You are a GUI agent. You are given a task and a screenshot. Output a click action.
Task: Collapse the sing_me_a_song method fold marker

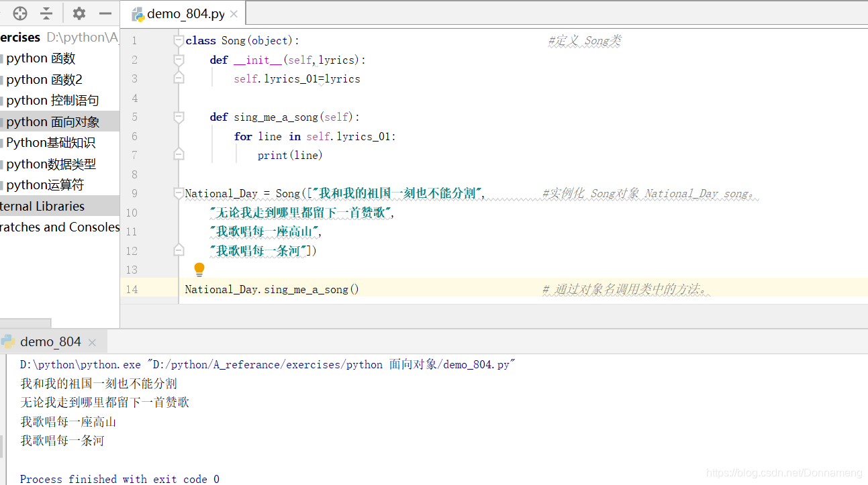coord(179,117)
